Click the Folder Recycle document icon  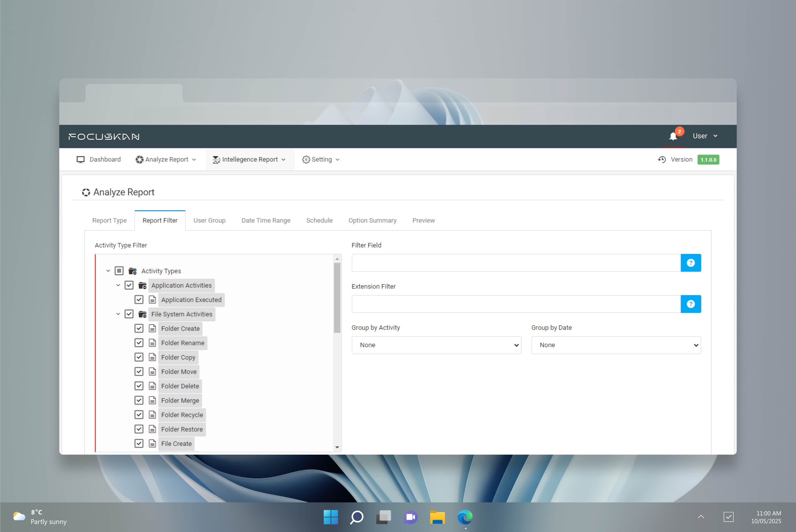[x=152, y=415]
